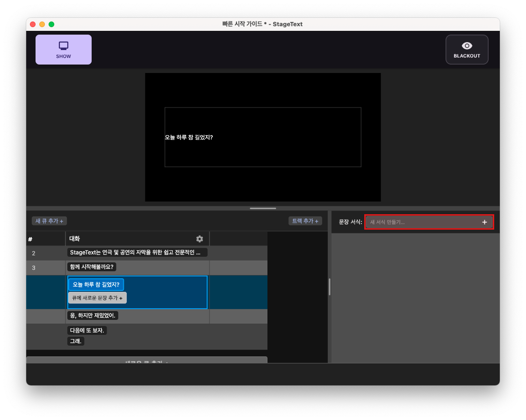Image resolution: width=526 pixels, height=420 pixels.
Task: Click the plus on the 트랙 추가 button
Action: pyautogui.click(x=317, y=220)
